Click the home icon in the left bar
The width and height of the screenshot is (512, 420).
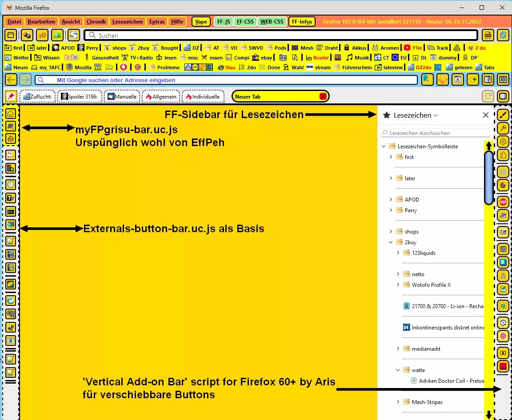11,114
